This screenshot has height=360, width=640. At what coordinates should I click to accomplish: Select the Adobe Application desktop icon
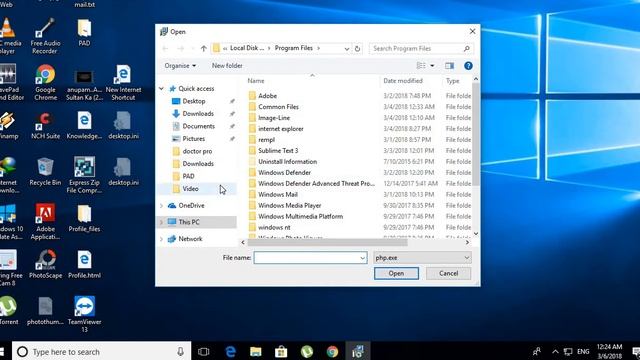click(45, 222)
